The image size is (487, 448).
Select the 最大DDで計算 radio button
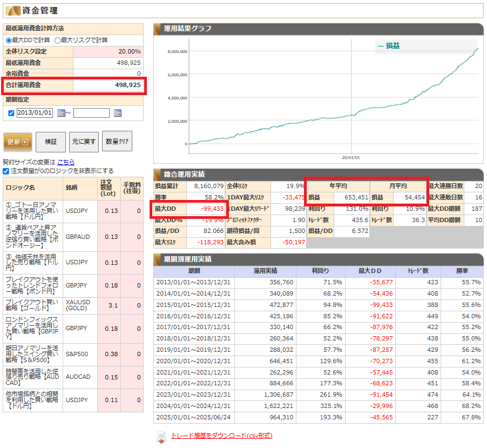point(9,41)
